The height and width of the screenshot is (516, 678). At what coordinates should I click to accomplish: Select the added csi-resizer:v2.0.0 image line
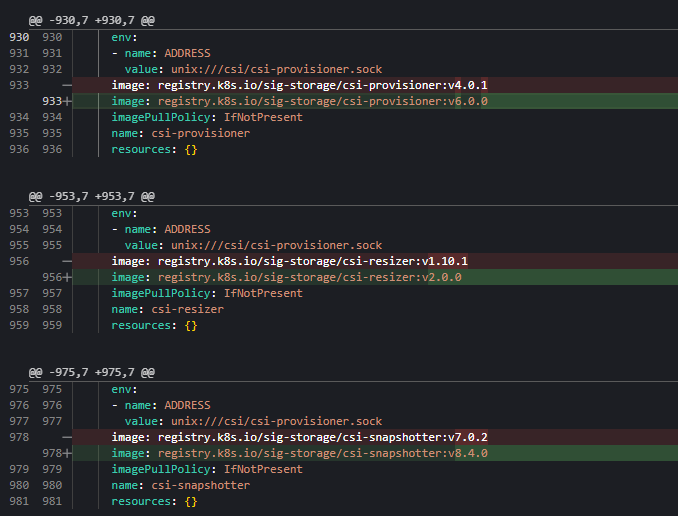(286, 277)
